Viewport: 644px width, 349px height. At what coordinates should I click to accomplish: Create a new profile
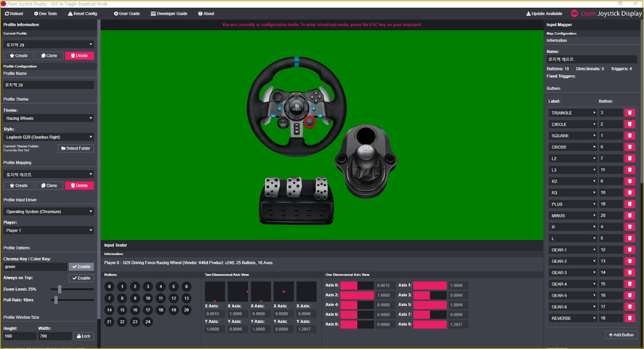(18, 55)
